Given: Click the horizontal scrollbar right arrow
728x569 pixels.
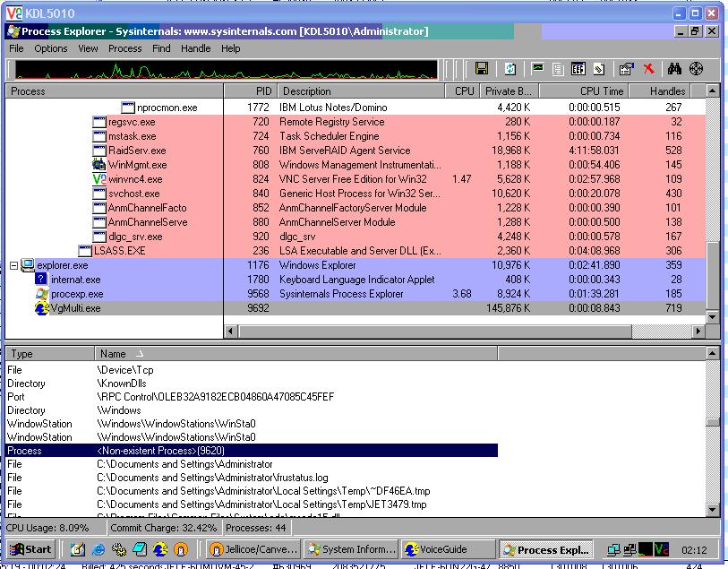Looking at the screenshot, I should (x=698, y=332).
